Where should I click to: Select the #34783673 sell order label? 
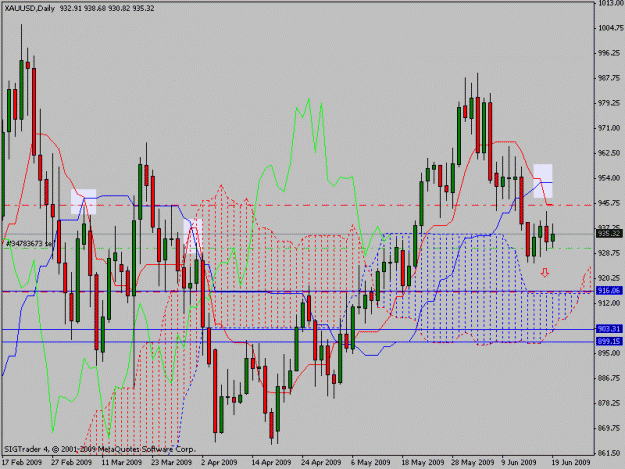[x=29, y=243]
